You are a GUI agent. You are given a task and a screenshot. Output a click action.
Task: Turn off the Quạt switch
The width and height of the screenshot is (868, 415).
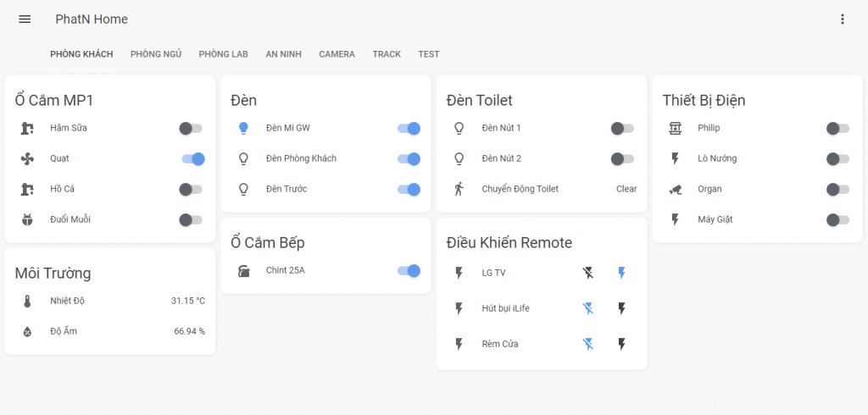pyautogui.click(x=193, y=159)
